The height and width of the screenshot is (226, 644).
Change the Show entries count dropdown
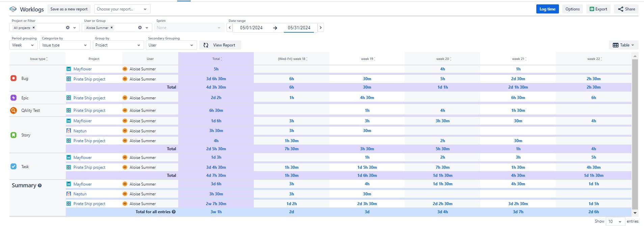tap(615, 221)
